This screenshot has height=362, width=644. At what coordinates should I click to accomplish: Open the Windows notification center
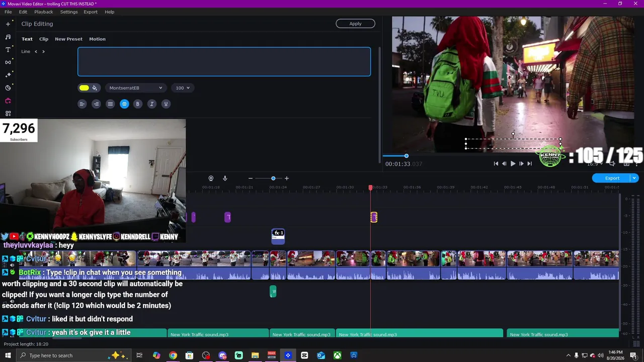(x=634, y=355)
